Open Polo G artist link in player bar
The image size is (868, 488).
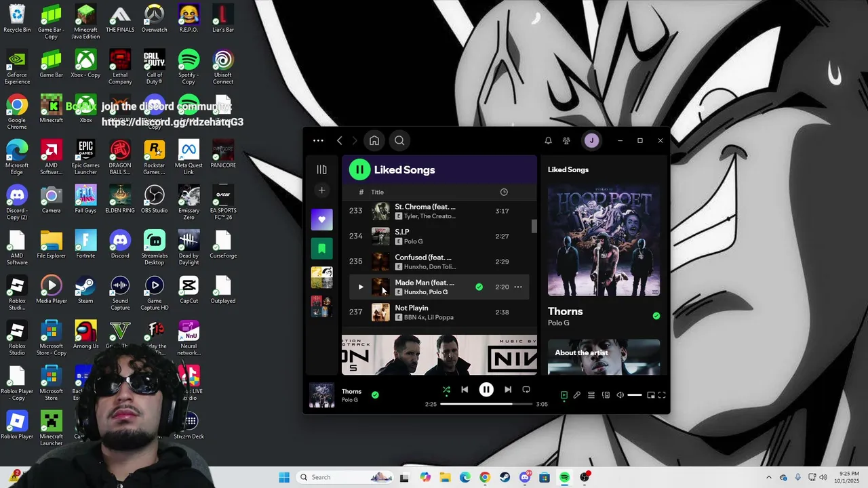point(349,400)
